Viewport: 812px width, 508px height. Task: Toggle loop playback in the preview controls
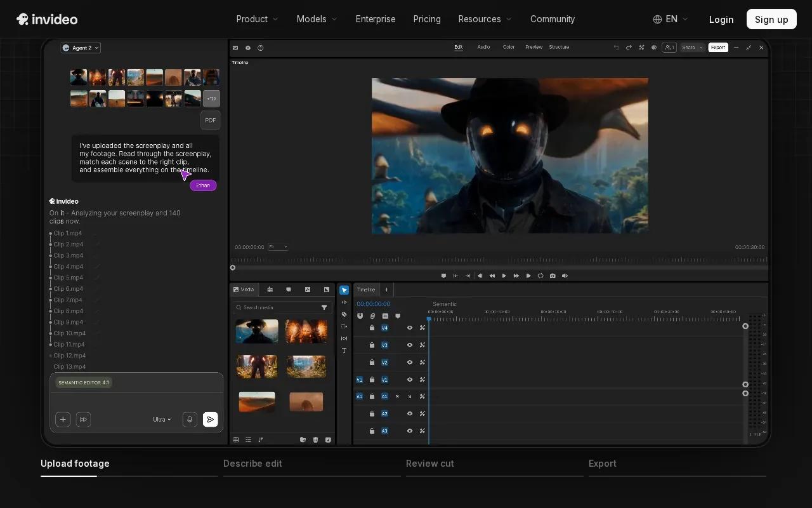coord(540,276)
